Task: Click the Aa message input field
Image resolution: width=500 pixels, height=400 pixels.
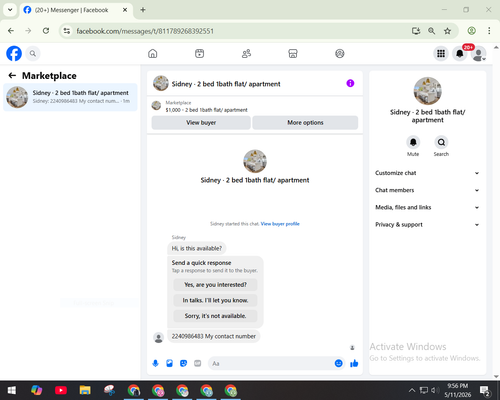Action: [x=270, y=363]
